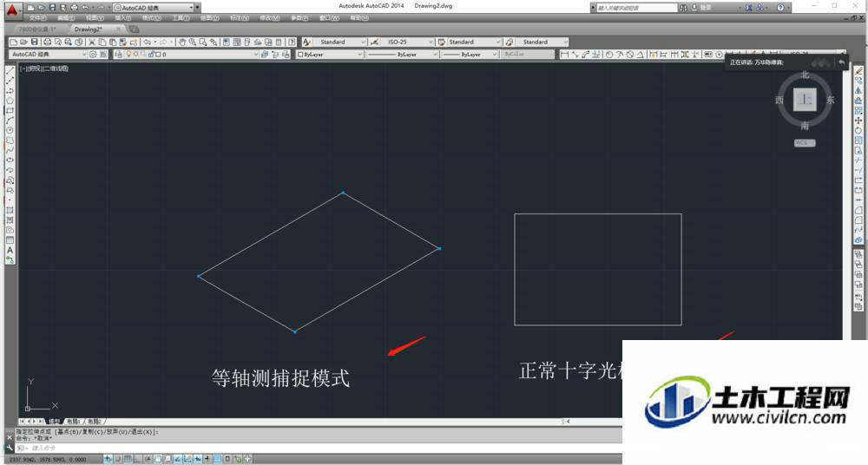Open the 插入(I) menu
Screen dimensions: 868x465
123,17
